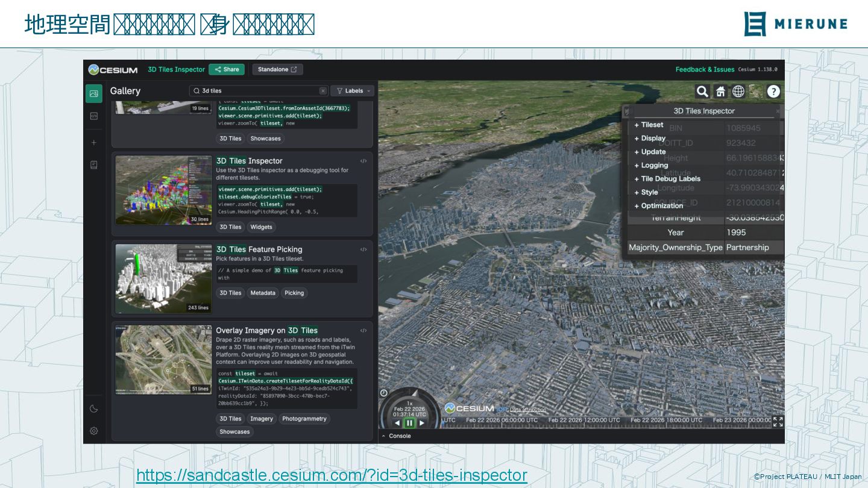Open the Feedback & Issues link
Image resolution: width=868 pixels, height=488 pixels.
click(705, 69)
